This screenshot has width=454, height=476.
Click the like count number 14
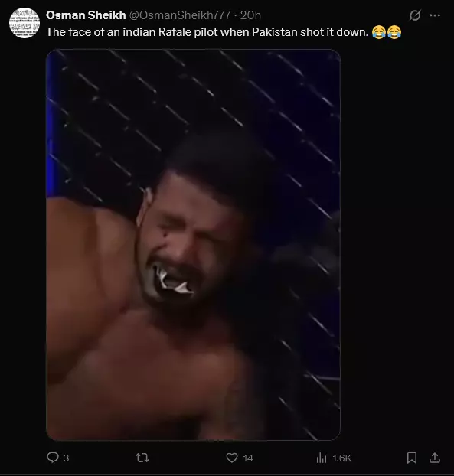(x=248, y=458)
